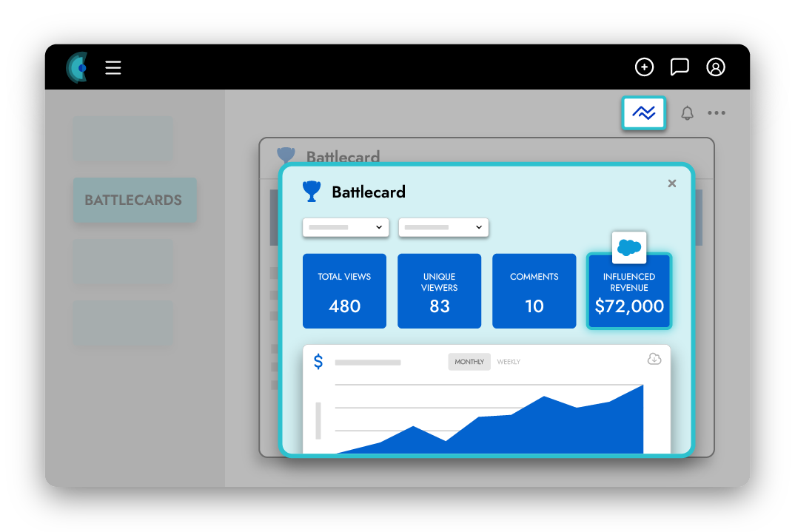This screenshot has height=532, width=795.
Task: Expand the first filter dropdown
Action: tap(346, 227)
